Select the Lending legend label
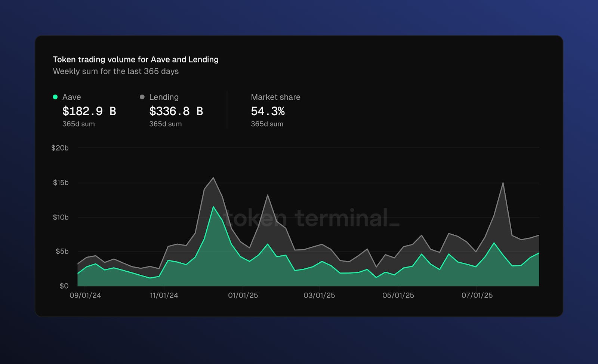Screen dimensions: 598x364 pos(164,97)
